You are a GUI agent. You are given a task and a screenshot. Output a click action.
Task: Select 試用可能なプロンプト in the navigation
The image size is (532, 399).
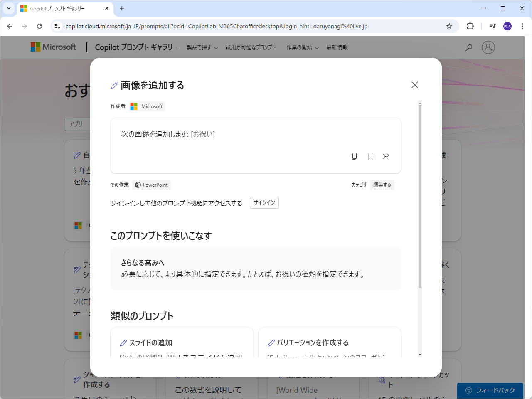coord(251,47)
